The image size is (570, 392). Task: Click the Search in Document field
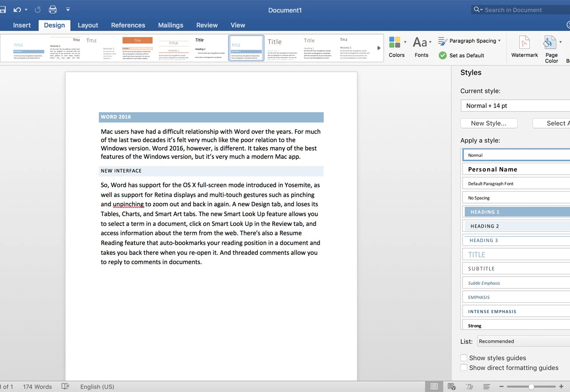click(x=521, y=10)
